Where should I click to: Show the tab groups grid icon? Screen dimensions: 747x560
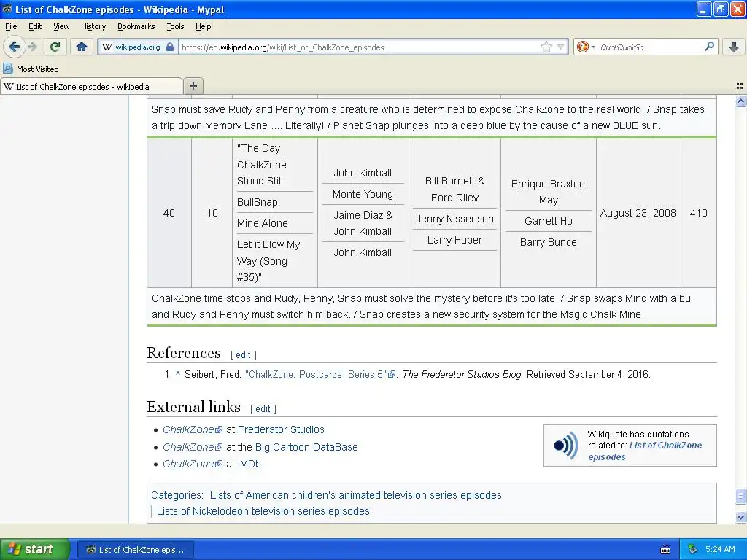click(x=740, y=86)
